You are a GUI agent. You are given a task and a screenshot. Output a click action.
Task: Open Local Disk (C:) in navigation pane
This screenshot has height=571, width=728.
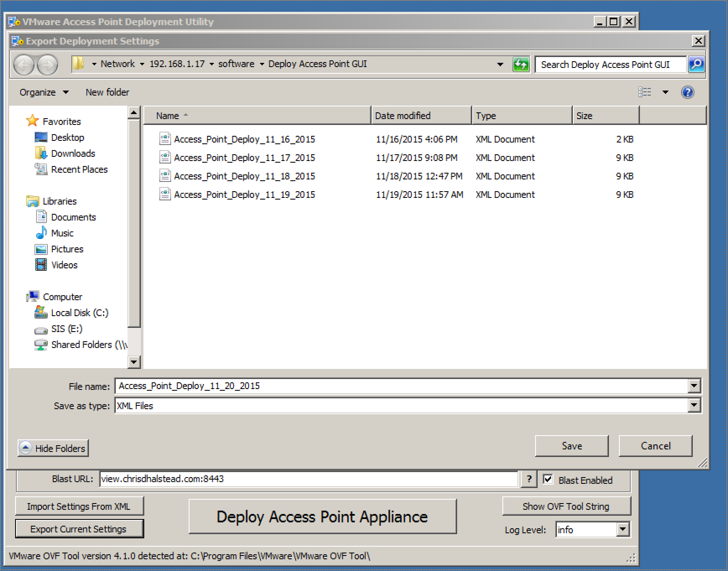tap(79, 313)
